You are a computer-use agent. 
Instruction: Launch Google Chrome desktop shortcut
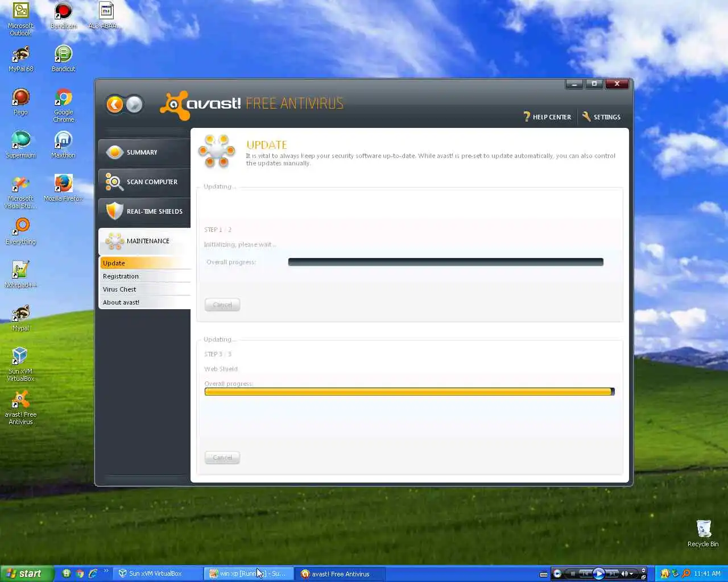tap(63, 105)
